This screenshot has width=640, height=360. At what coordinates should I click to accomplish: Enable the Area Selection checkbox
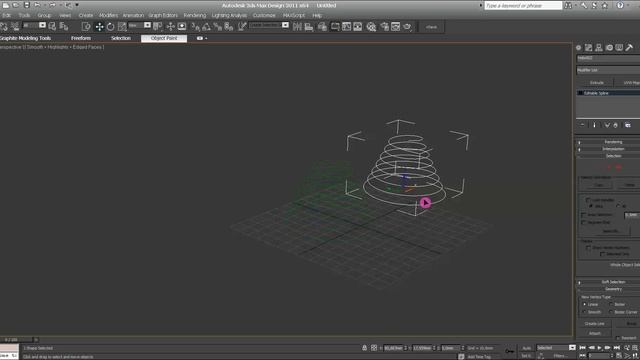pyautogui.click(x=584, y=215)
